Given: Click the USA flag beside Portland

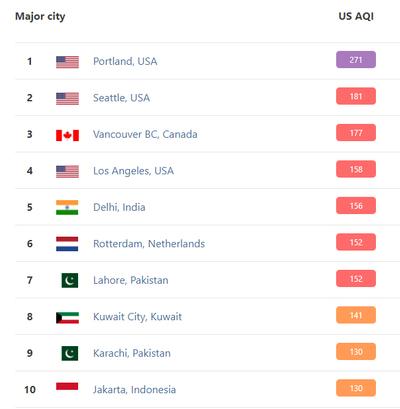Looking at the screenshot, I should pos(67,62).
